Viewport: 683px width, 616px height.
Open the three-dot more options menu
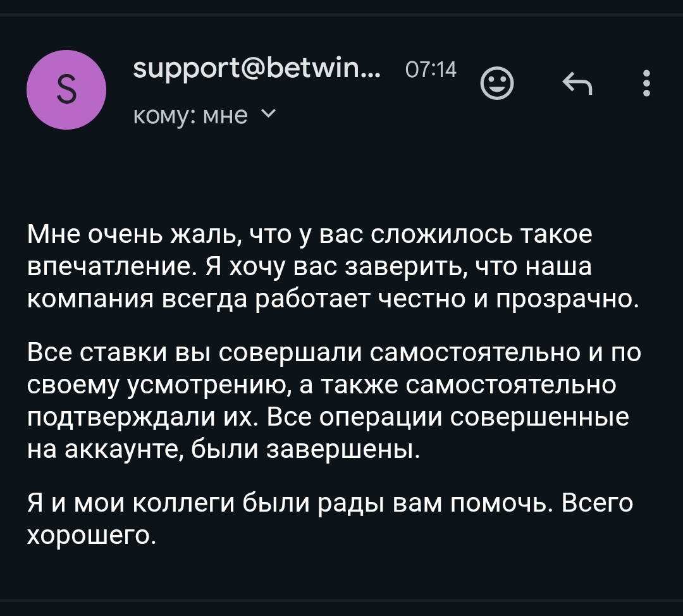tap(646, 83)
